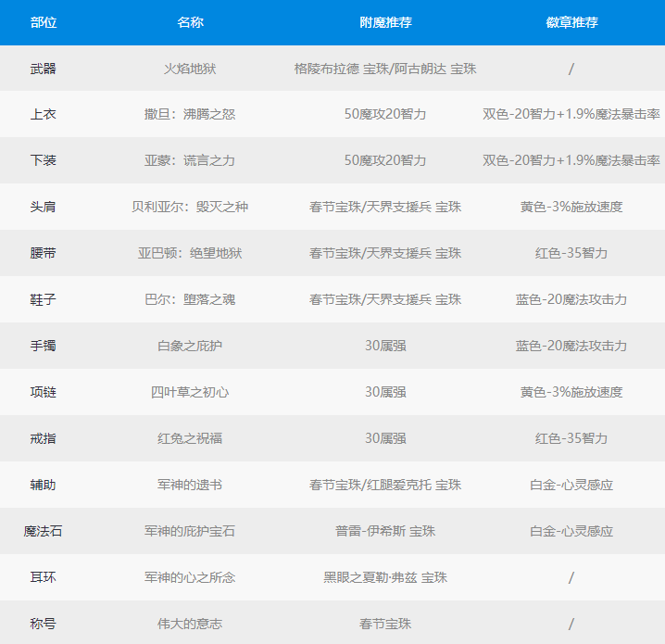Click 蓝色-20魔法攻击力 in the 手镯 row
The width and height of the screenshot is (665, 644).
[571, 346]
